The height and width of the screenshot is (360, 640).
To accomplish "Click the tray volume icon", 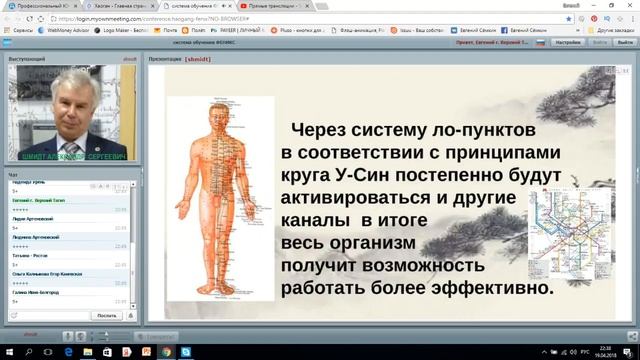I will (x=573, y=352).
